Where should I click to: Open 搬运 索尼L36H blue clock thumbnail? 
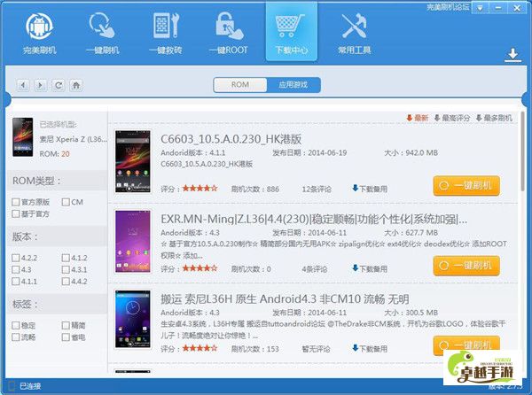point(133,319)
